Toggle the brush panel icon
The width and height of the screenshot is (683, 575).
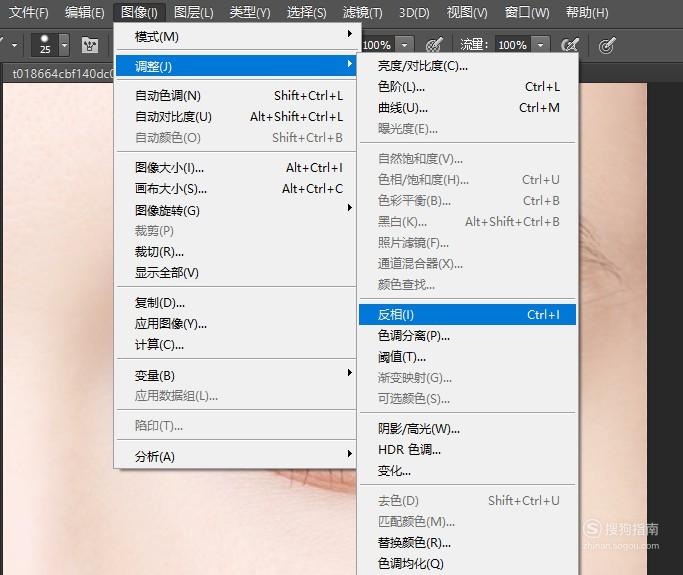coord(90,45)
